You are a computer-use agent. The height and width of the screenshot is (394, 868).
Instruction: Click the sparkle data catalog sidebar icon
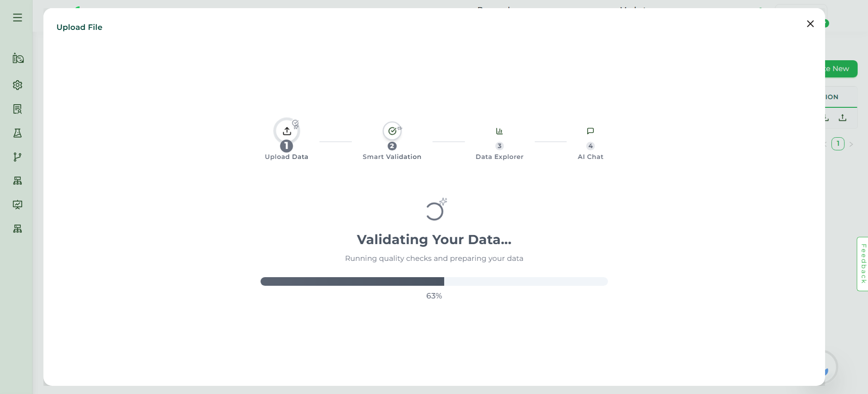point(18,58)
